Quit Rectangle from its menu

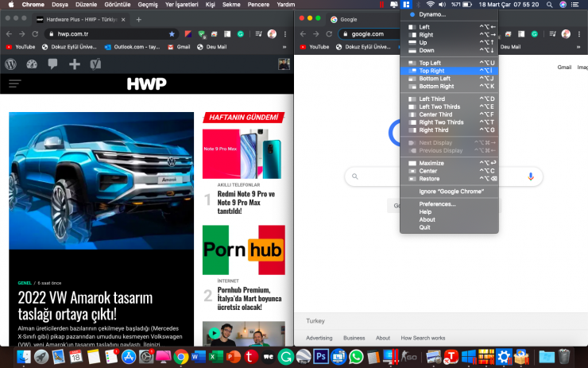[x=449, y=227]
